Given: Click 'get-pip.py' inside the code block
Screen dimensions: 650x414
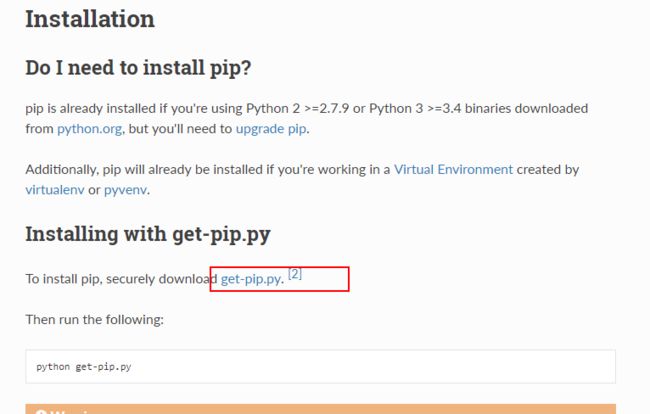Looking at the screenshot, I should pos(103,367).
